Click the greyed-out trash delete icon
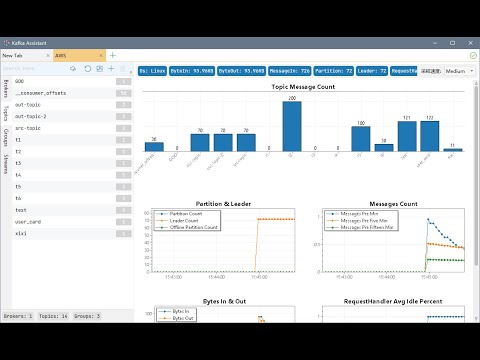Screen dimensions: 480x360 (x=123, y=69)
